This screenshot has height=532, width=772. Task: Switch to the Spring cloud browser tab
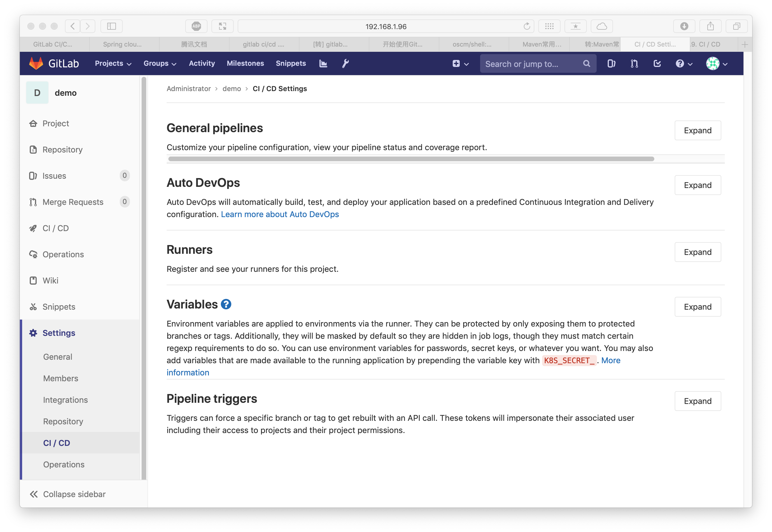[122, 44]
